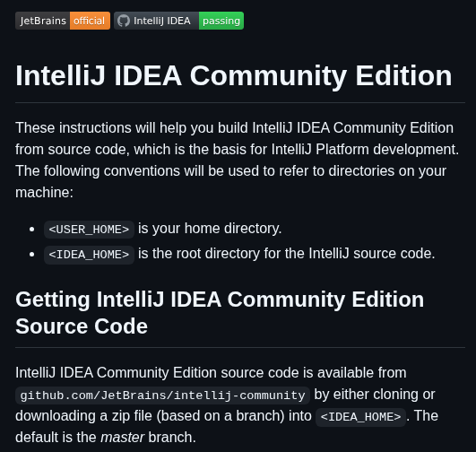
Task: Click the <IDEA_HOME> code label in last paragraph
Action: (360, 417)
